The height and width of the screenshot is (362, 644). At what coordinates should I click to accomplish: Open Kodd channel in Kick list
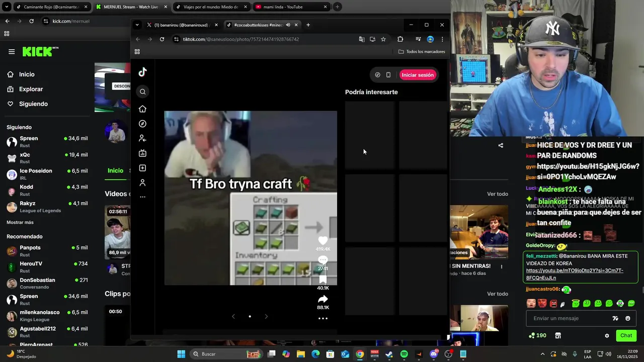pyautogui.click(x=47, y=190)
